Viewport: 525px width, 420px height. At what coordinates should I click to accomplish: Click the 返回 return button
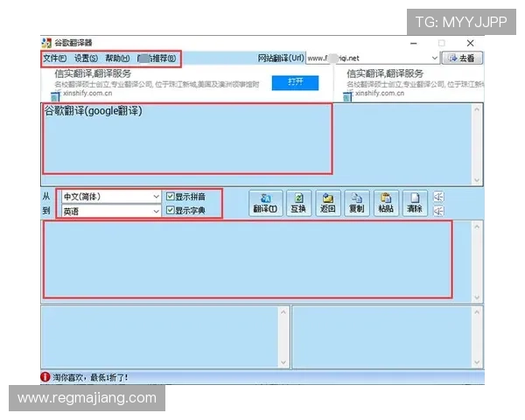point(328,203)
